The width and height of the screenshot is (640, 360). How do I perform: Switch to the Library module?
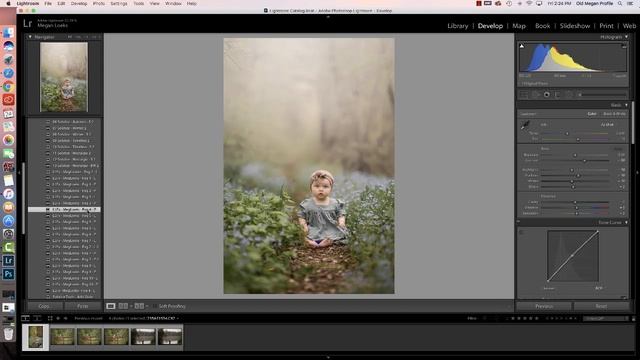pos(458,26)
